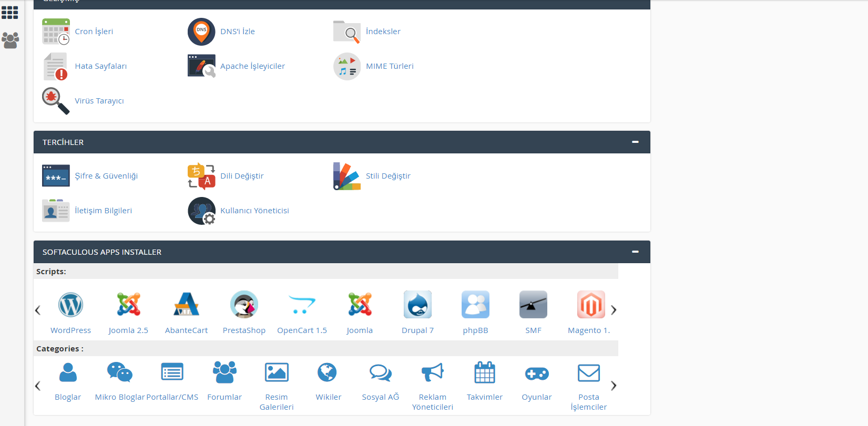
Task: Select the SMF script icon
Action: click(x=533, y=305)
